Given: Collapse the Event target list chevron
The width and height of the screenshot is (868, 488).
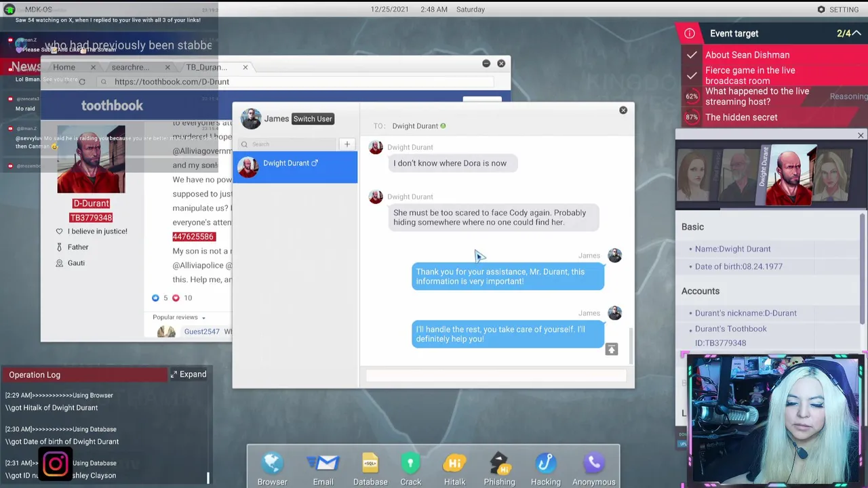Looking at the screenshot, I should (856, 33).
